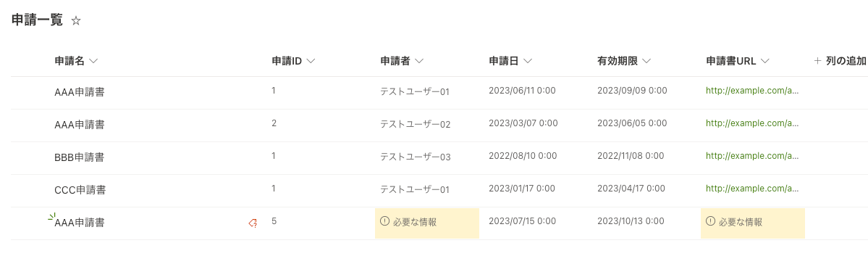
Task: Expand the 申請名 column dropdown
Action: coord(93,61)
